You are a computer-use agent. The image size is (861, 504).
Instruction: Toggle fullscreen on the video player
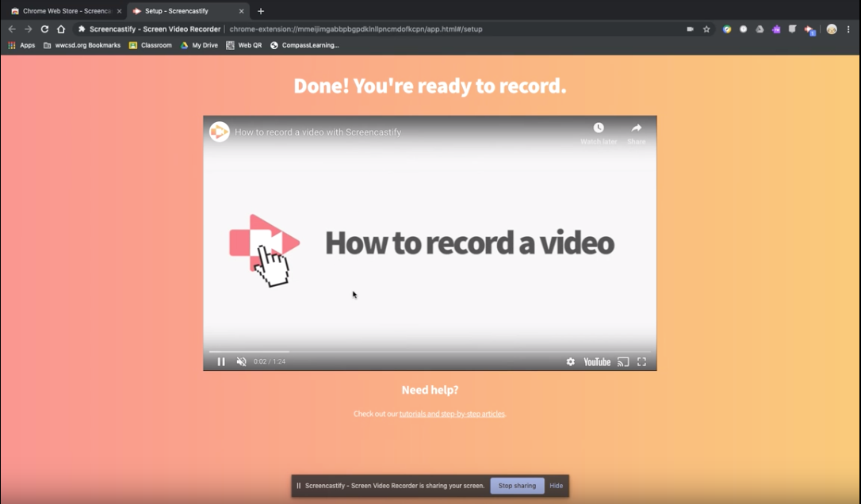[x=642, y=361]
